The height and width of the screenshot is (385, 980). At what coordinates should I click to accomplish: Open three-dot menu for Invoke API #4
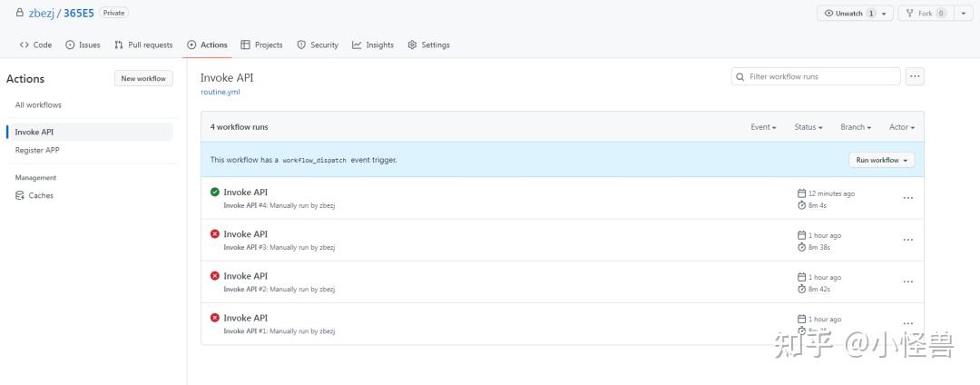pyautogui.click(x=907, y=198)
